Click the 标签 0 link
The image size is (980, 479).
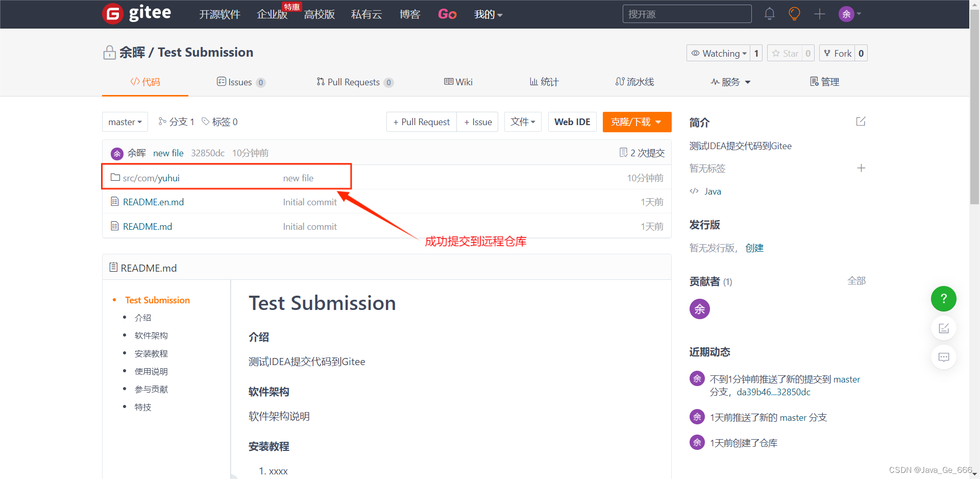pos(220,122)
